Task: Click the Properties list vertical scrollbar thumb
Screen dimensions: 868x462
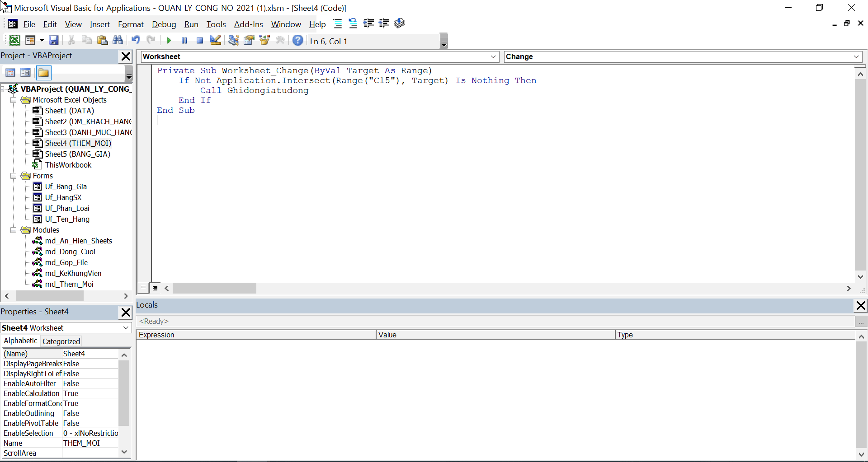Action: pos(124,393)
